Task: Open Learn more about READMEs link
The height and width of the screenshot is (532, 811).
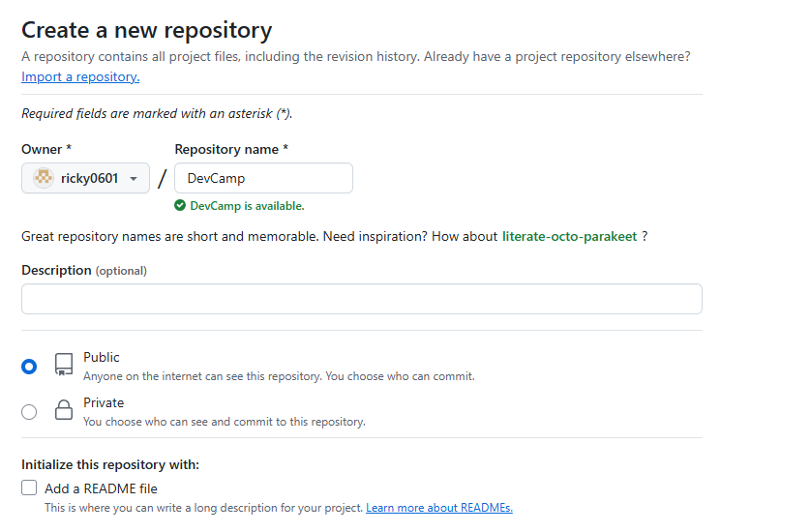Action: (438, 508)
